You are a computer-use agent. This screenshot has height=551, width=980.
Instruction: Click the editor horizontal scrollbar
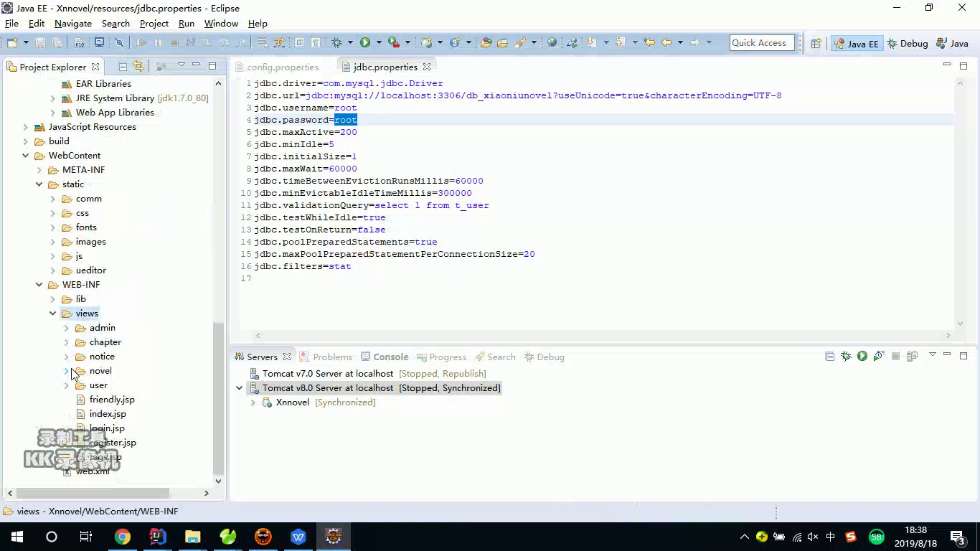coord(603,335)
